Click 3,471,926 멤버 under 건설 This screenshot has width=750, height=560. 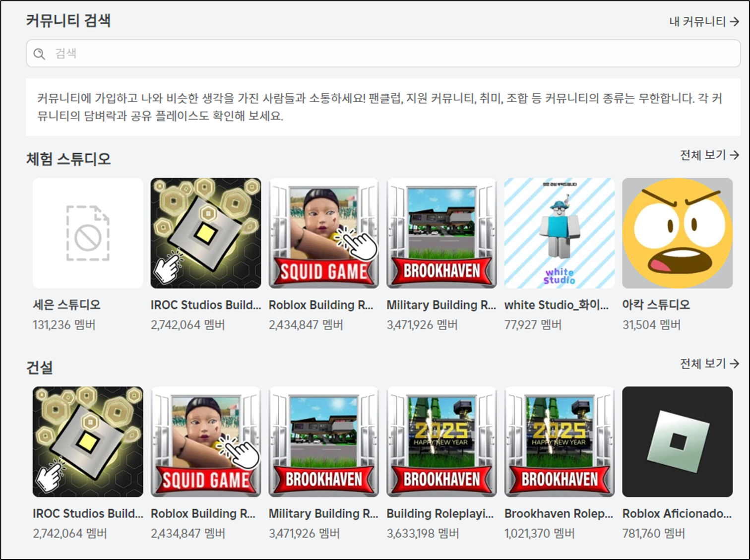305,534
